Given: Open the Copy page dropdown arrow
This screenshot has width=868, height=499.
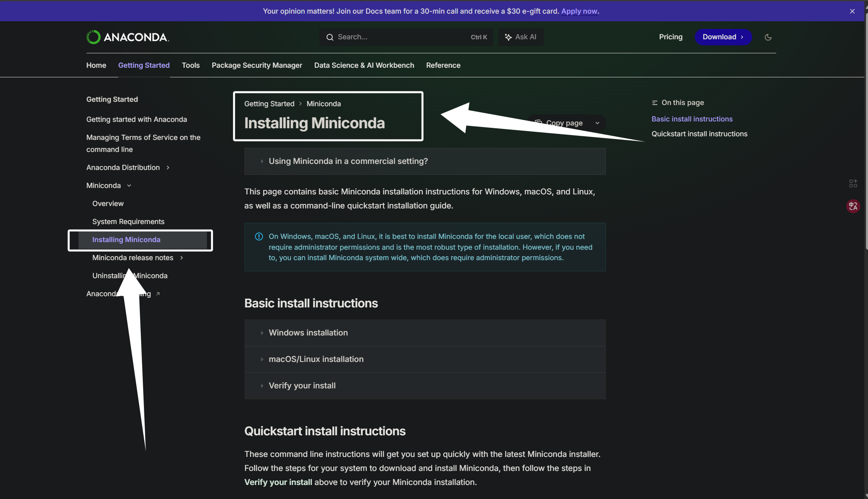Looking at the screenshot, I should tap(597, 123).
